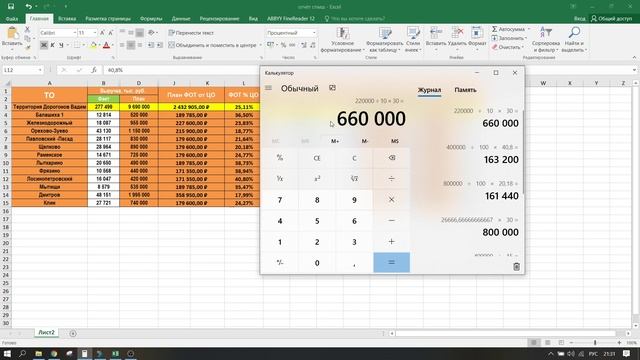Viewport: 640px width, 360px height.
Task: Open Cell Styles (Стили ячеек)
Action: (413, 40)
